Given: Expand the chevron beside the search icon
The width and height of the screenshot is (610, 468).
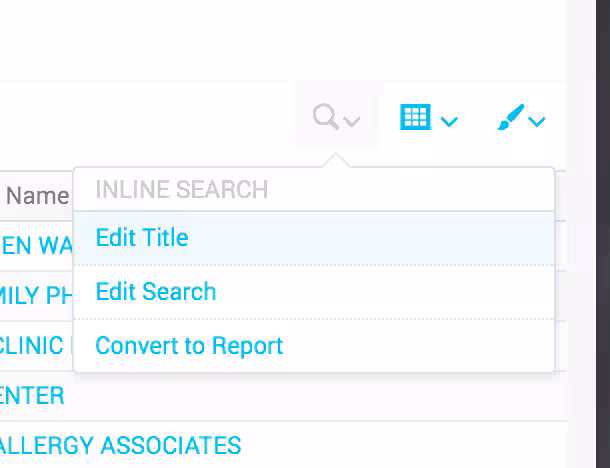Looking at the screenshot, I should [x=351, y=122].
